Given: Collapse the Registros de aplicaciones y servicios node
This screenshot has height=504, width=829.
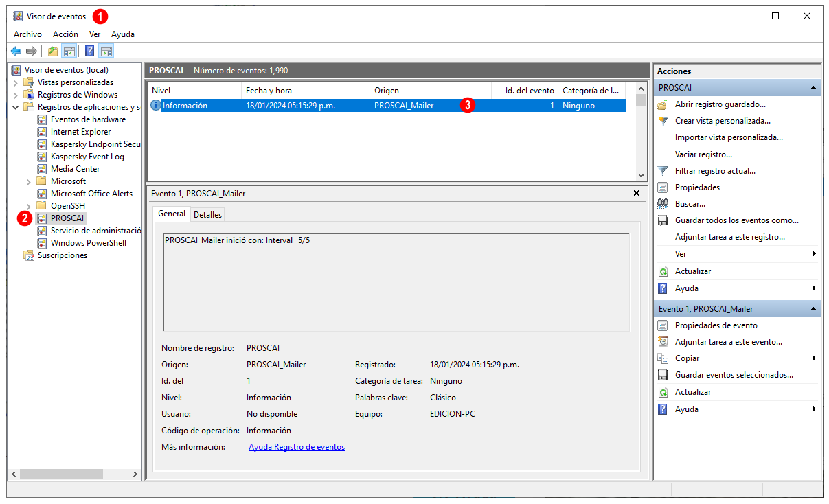Looking at the screenshot, I should pos(16,107).
